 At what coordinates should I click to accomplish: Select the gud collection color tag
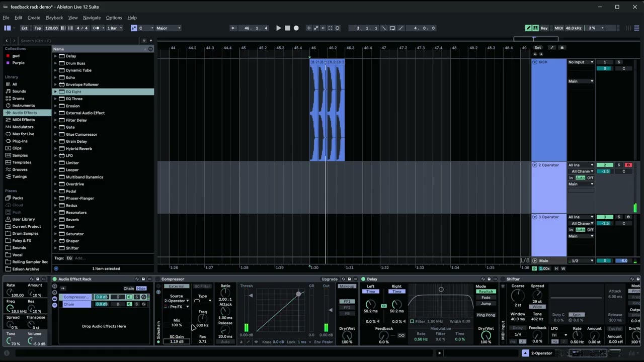coord(16,56)
